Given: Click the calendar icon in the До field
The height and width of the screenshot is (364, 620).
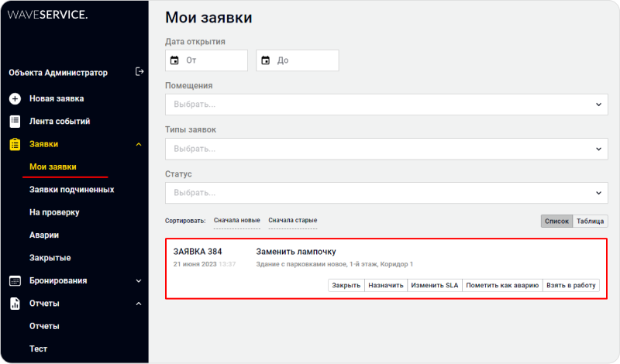Looking at the screenshot, I should pyautogui.click(x=265, y=60).
